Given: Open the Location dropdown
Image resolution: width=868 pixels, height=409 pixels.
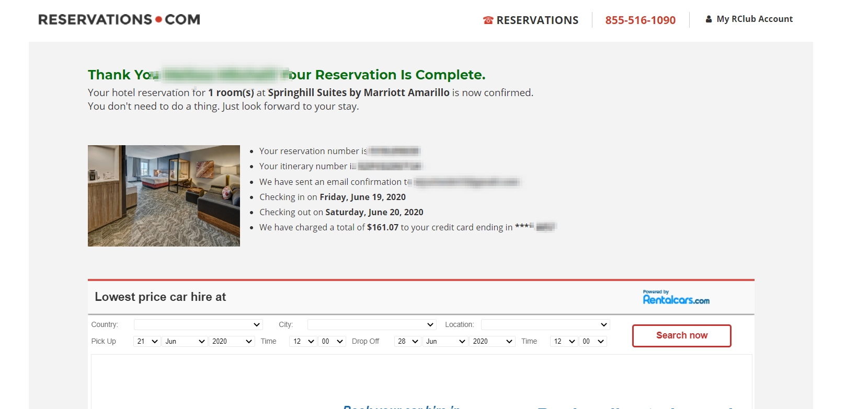Looking at the screenshot, I should pyautogui.click(x=545, y=324).
